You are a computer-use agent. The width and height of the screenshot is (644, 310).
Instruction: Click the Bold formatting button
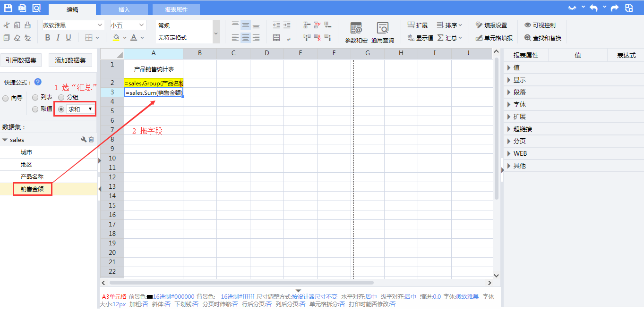click(47, 38)
